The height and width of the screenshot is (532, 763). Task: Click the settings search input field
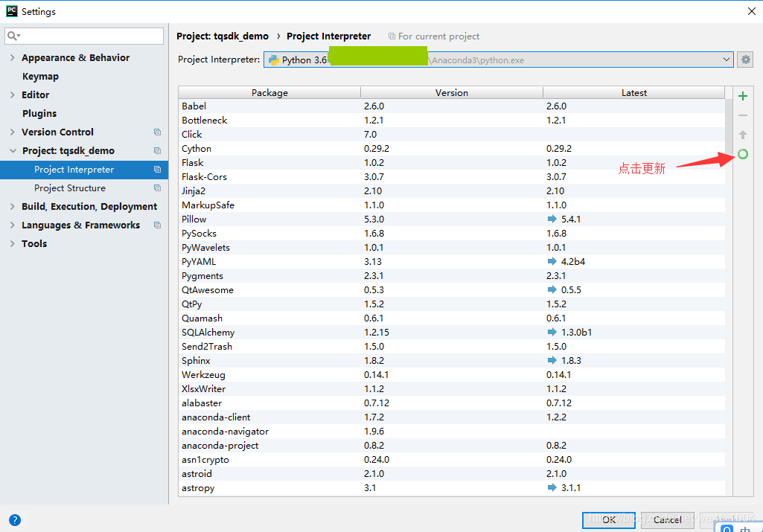[84, 36]
